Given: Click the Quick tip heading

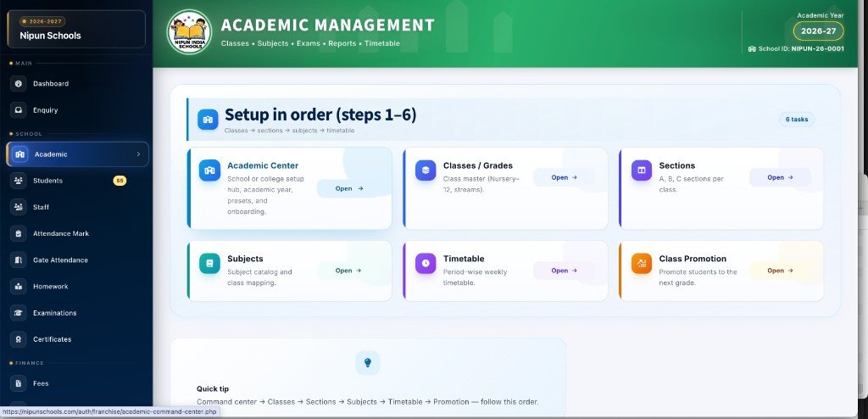Looking at the screenshot, I should coord(213,389).
